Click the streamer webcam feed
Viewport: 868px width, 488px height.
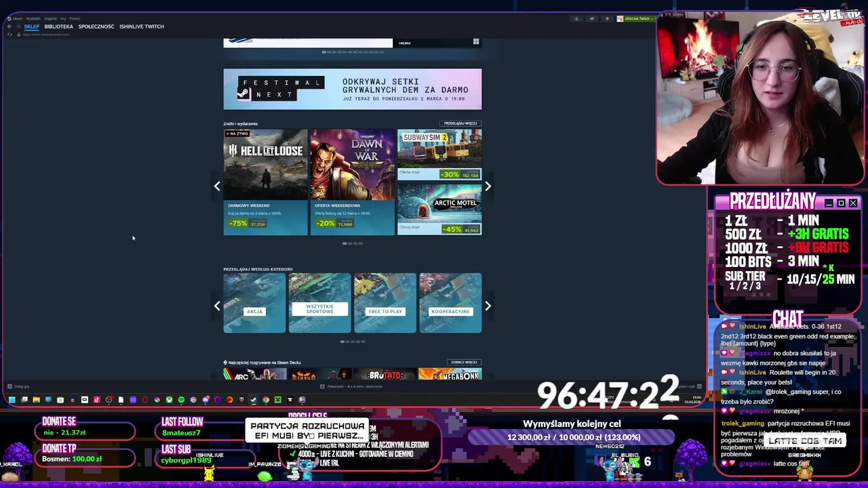(x=759, y=99)
